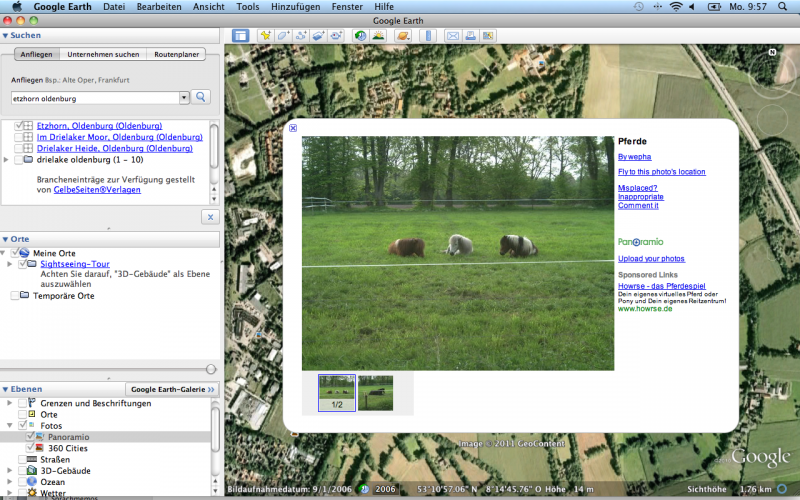
Task: Toggle the sidebar panel toolbar icon
Action: (241, 36)
